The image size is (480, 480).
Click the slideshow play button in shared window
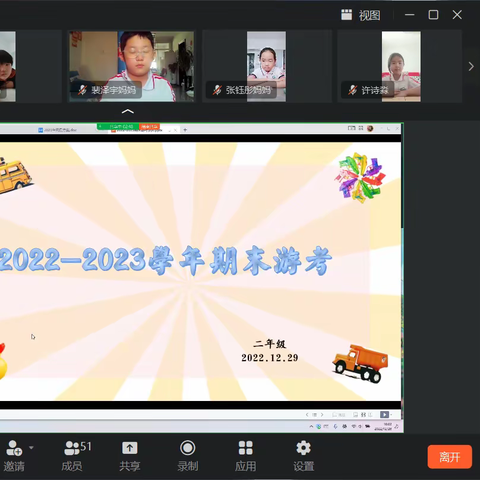tap(384, 414)
